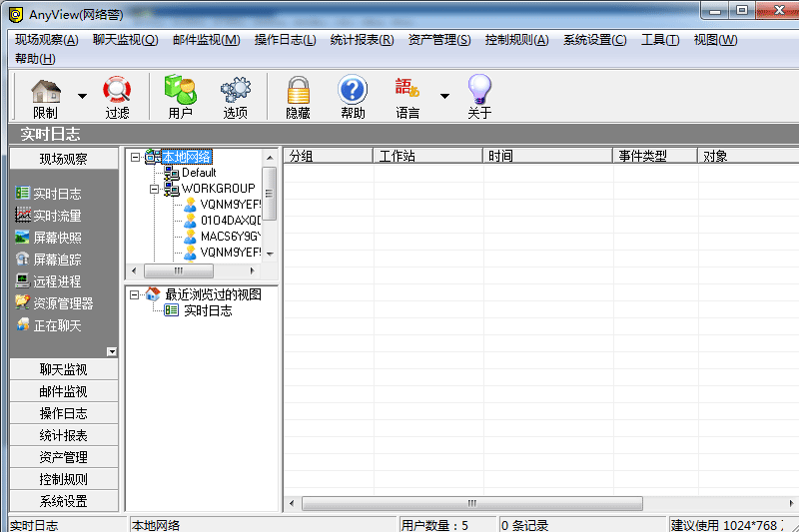Click the tree panel's scroll right arrow
Screen dimensions: 799x532
pyautogui.click(x=252, y=270)
